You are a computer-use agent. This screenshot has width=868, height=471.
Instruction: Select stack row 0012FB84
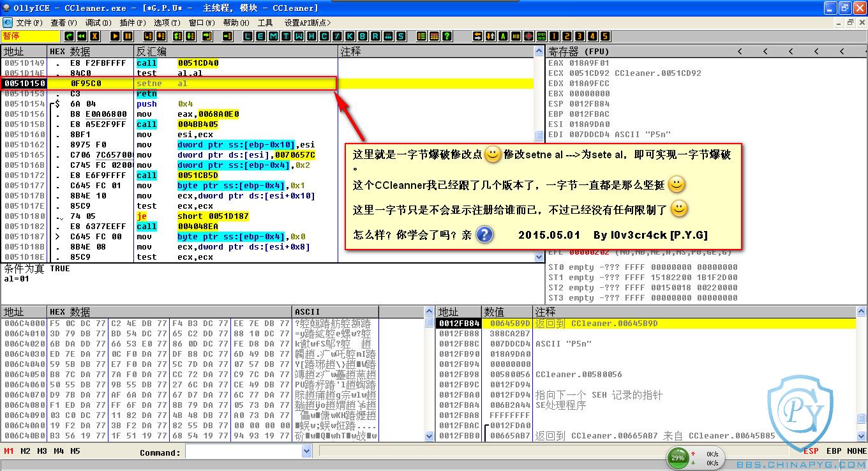(x=646, y=324)
